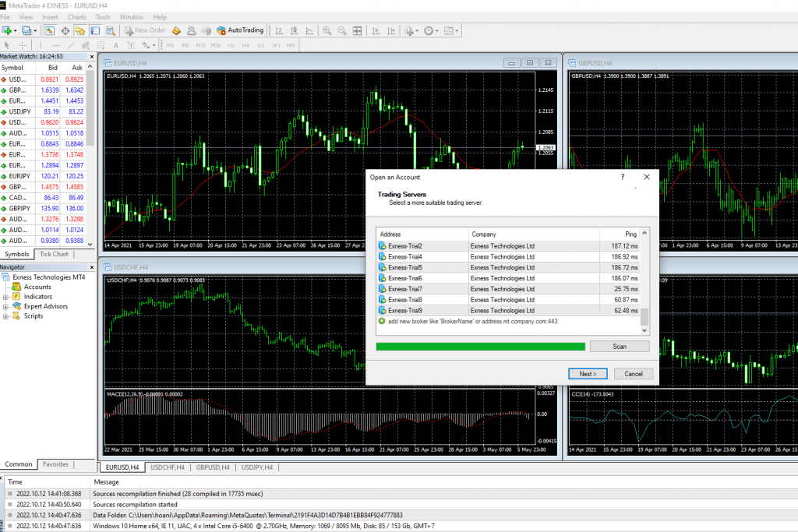Viewport: 798px width, 532px height.
Task: Open the Profiles toolbar icon
Action: point(29,30)
